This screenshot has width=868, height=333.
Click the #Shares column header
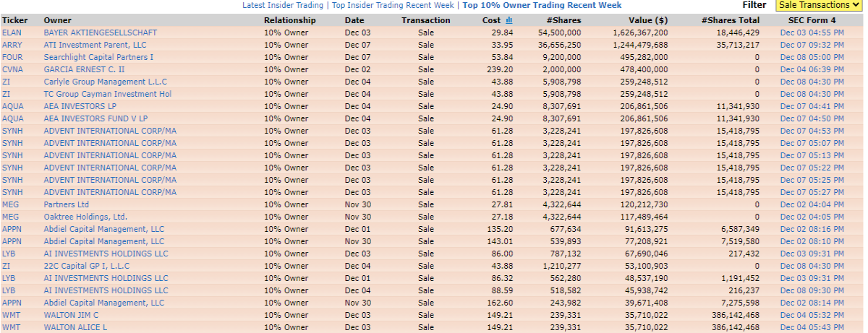pos(565,20)
